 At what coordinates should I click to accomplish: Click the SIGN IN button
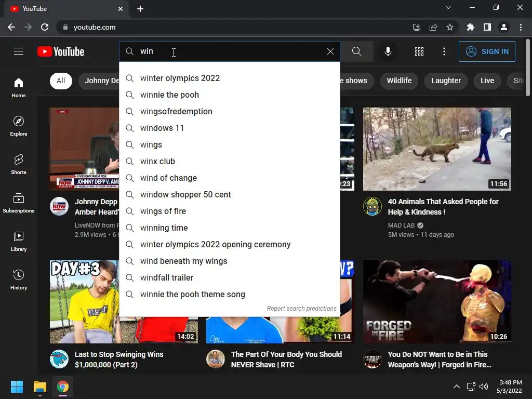487,51
